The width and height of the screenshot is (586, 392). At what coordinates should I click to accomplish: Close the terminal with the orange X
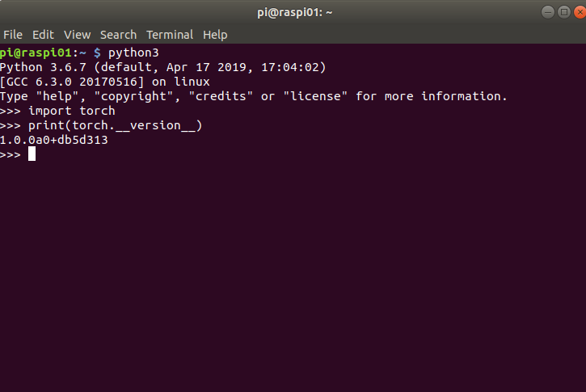tap(580, 12)
